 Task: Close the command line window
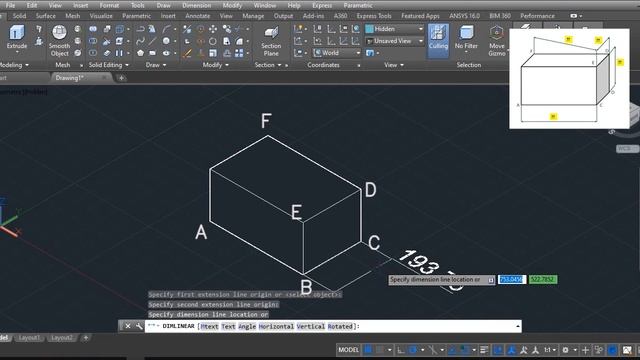(128, 326)
